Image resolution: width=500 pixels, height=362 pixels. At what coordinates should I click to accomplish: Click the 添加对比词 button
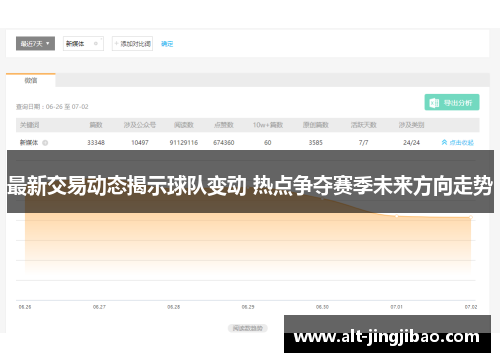click(132, 44)
